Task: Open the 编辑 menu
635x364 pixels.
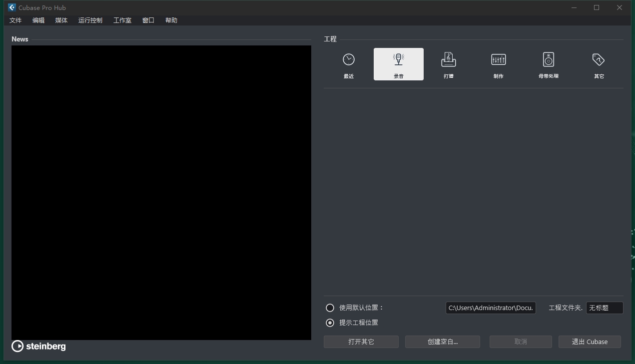Action: click(x=38, y=20)
